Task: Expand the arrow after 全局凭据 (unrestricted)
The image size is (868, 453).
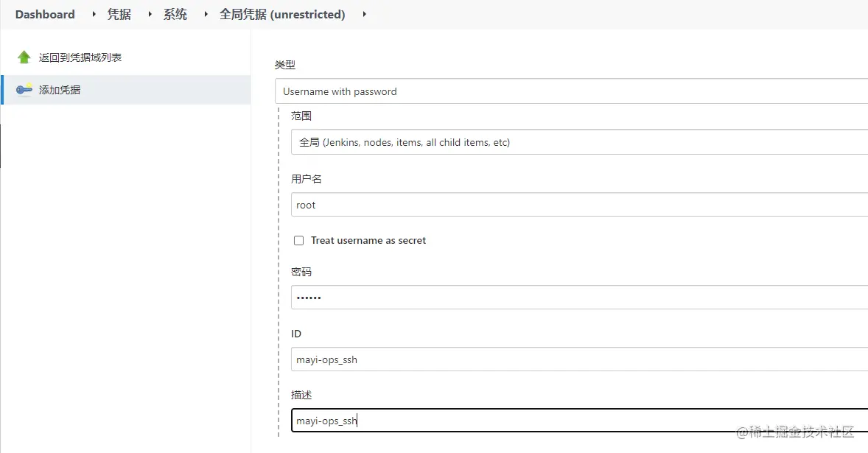Action: point(364,14)
